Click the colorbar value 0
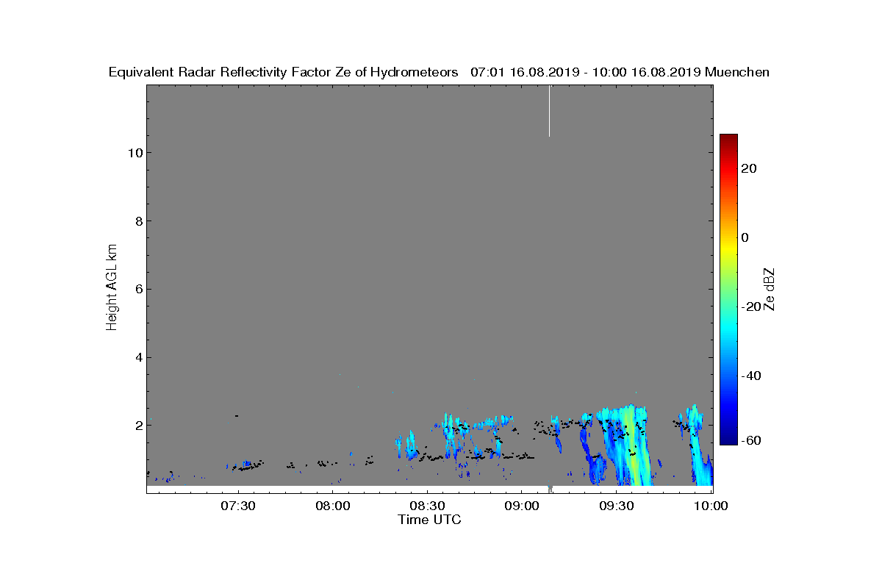 [x=745, y=237]
